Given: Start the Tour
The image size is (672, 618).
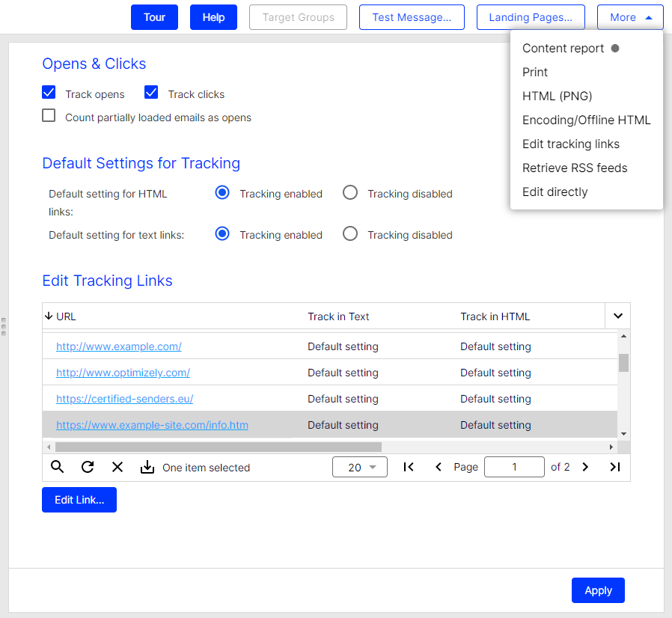Looking at the screenshot, I should pos(154,17).
